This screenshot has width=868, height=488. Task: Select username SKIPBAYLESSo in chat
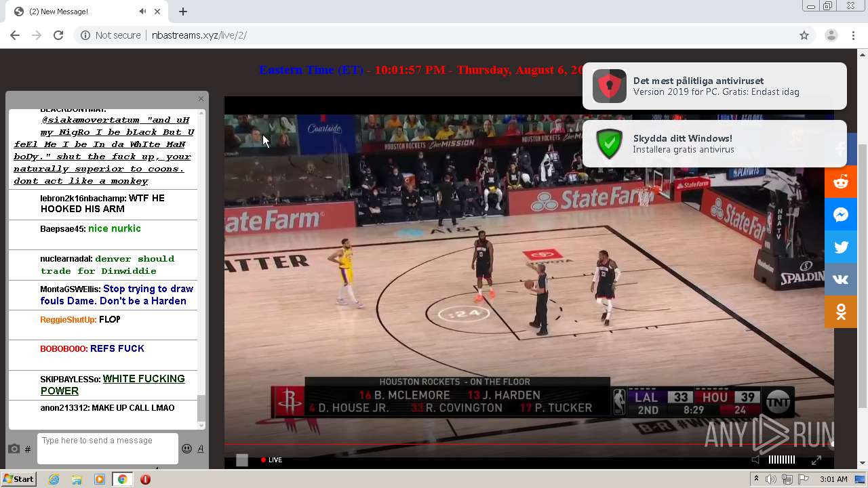point(70,380)
